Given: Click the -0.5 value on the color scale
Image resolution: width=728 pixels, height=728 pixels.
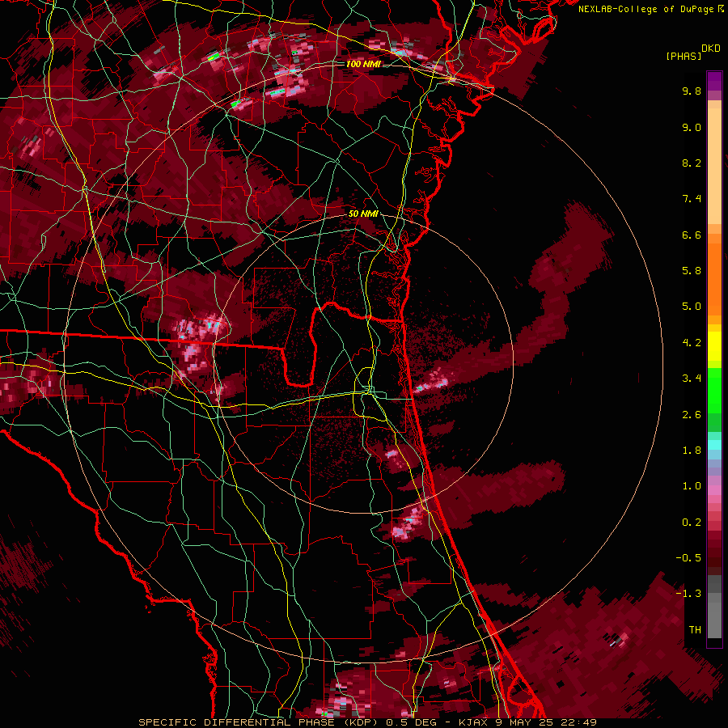Looking at the screenshot, I should [688, 558].
